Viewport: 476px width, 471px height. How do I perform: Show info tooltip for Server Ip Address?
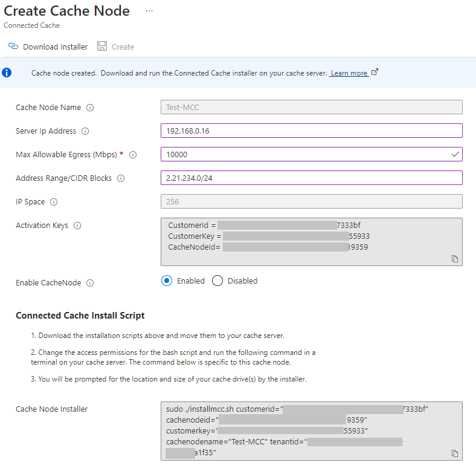click(x=85, y=131)
